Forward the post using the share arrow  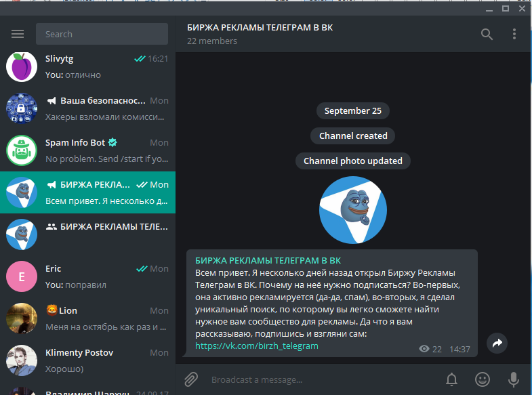coord(497,343)
